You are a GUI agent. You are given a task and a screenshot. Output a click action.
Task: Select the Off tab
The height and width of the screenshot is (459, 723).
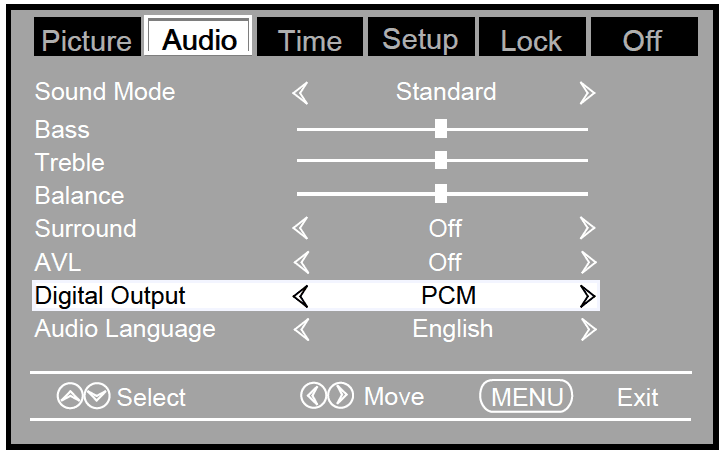(x=642, y=40)
